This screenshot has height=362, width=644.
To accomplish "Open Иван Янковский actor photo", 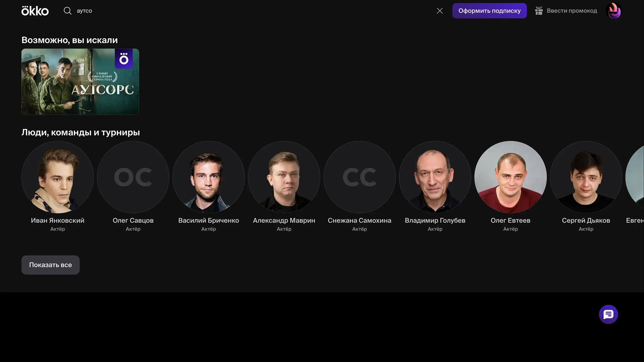I will pos(57,177).
